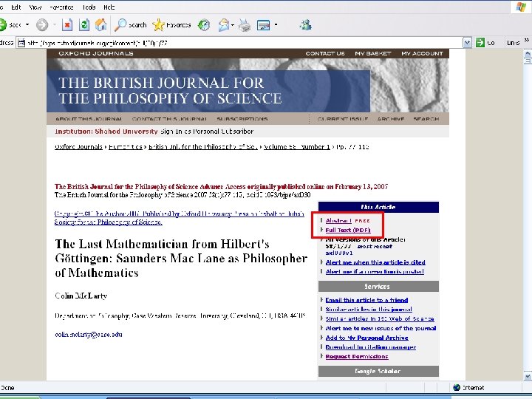
Task: Expand the Links toolbar chevron
Action: point(527,40)
